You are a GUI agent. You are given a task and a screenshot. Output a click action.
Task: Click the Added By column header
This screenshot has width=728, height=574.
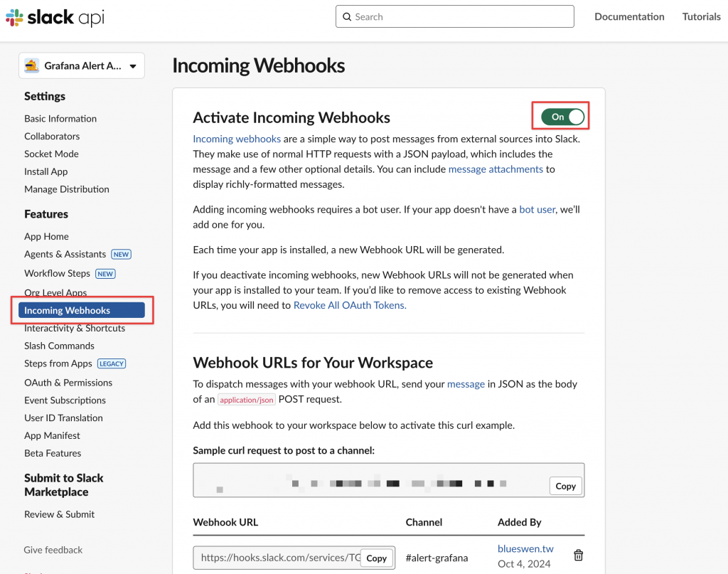click(x=519, y=523)
